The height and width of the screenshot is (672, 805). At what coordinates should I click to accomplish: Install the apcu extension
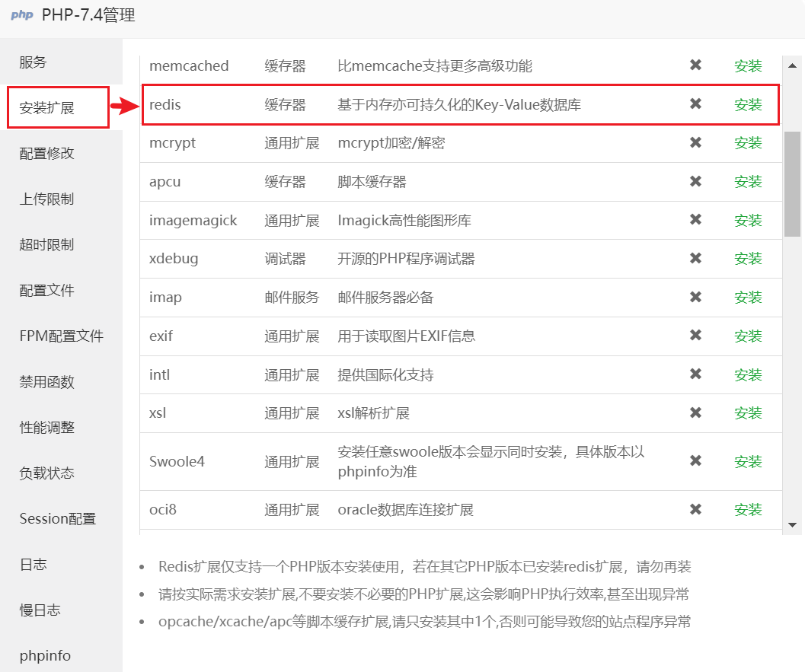point(748,182)
